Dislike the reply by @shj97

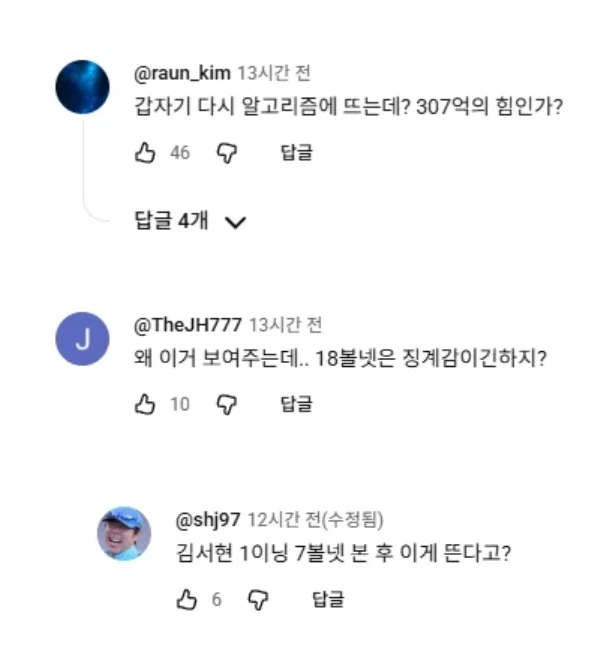click(258, 600)
